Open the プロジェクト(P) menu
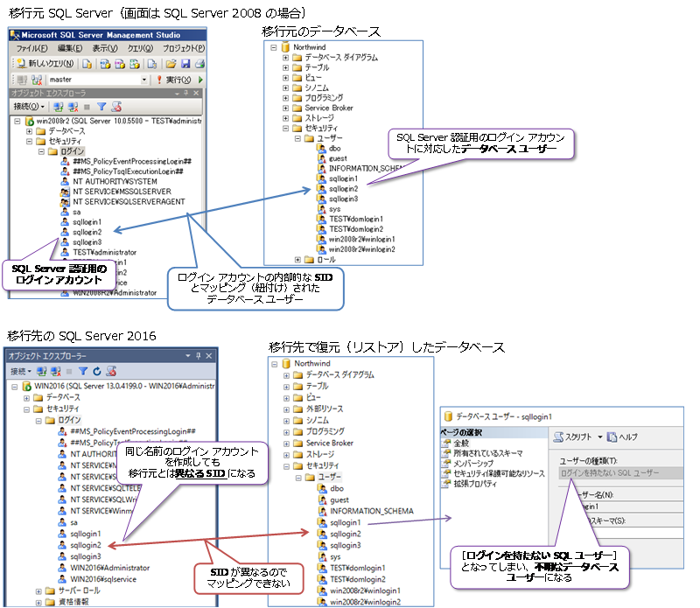 (x=183, y=48)
